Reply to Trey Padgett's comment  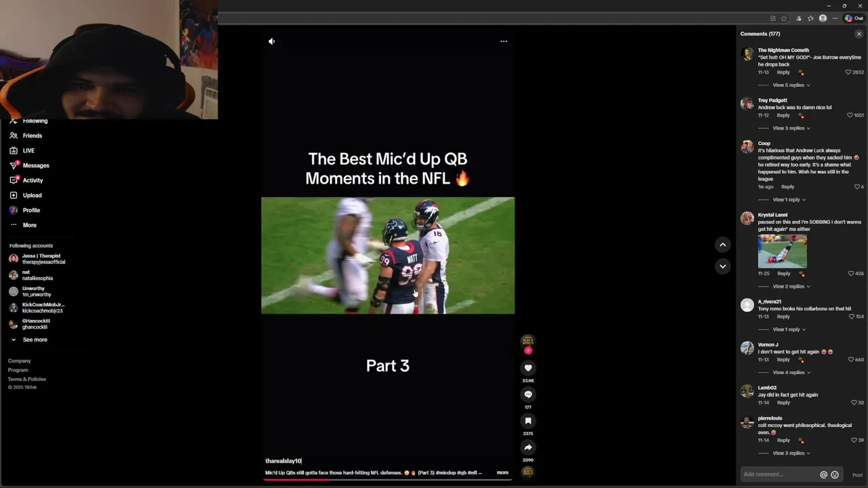point(783,115)
